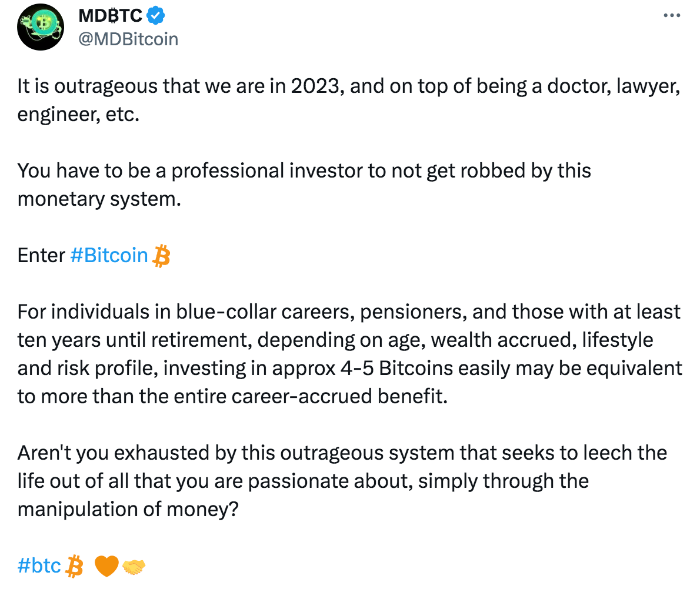Click the orange Bitcoin emoji after #Bitcoin
The image size is (700, 589).
click(161, 256)
